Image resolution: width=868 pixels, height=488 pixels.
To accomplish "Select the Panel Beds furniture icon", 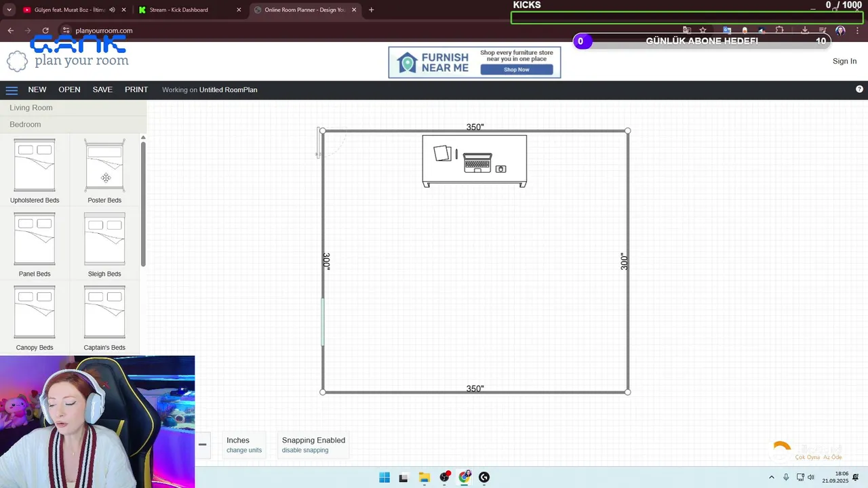I will (x=35, y=239).
